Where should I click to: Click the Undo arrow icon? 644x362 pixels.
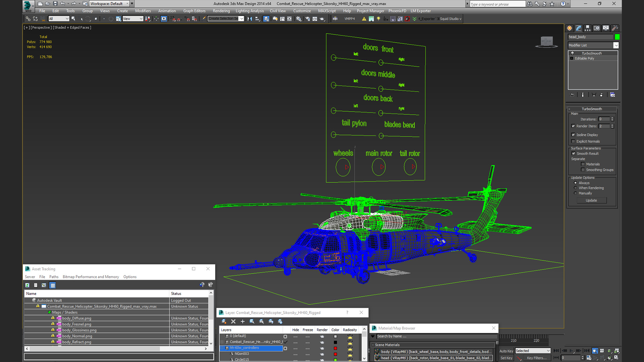pyautogui.click(x=63, y=4)
